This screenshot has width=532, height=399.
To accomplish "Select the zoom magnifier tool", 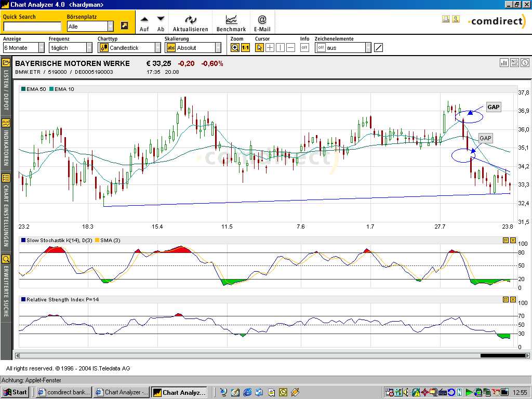I will pos(234,47).
